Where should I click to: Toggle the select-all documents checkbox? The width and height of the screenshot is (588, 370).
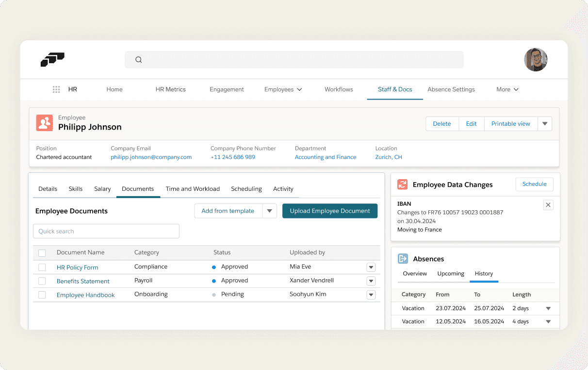coord(42,253)
